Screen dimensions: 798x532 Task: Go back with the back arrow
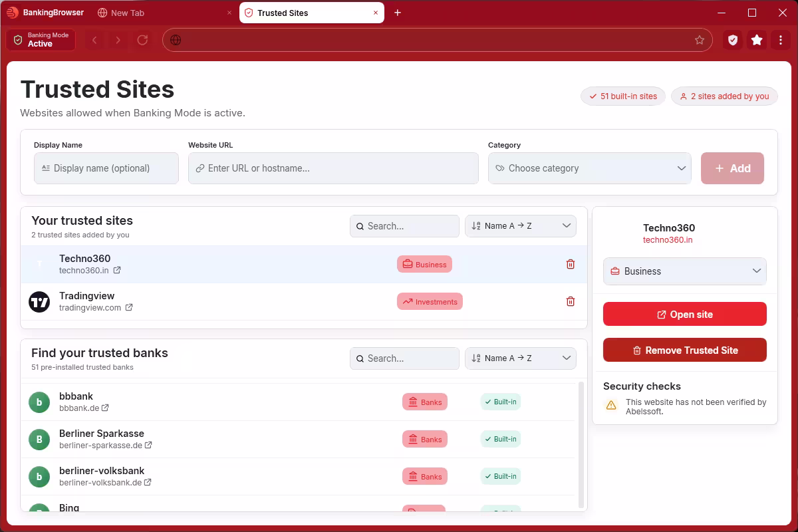click(94, 40)
